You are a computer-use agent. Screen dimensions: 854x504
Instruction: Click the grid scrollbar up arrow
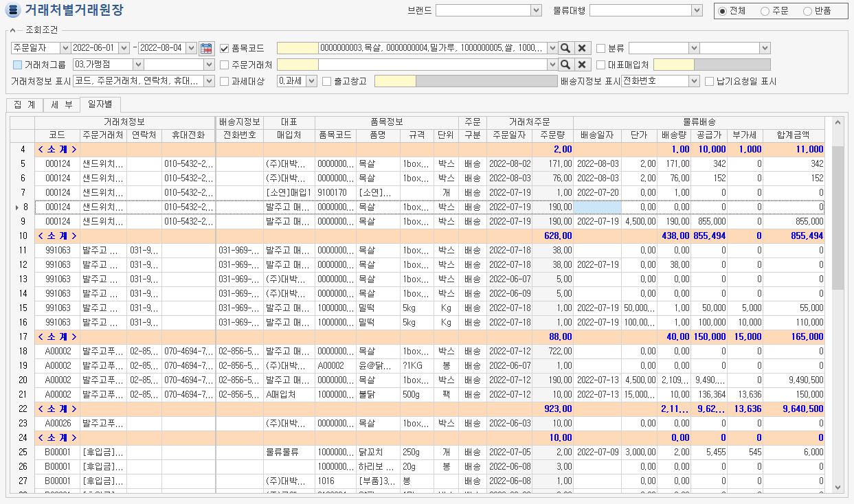coord(837,123)
